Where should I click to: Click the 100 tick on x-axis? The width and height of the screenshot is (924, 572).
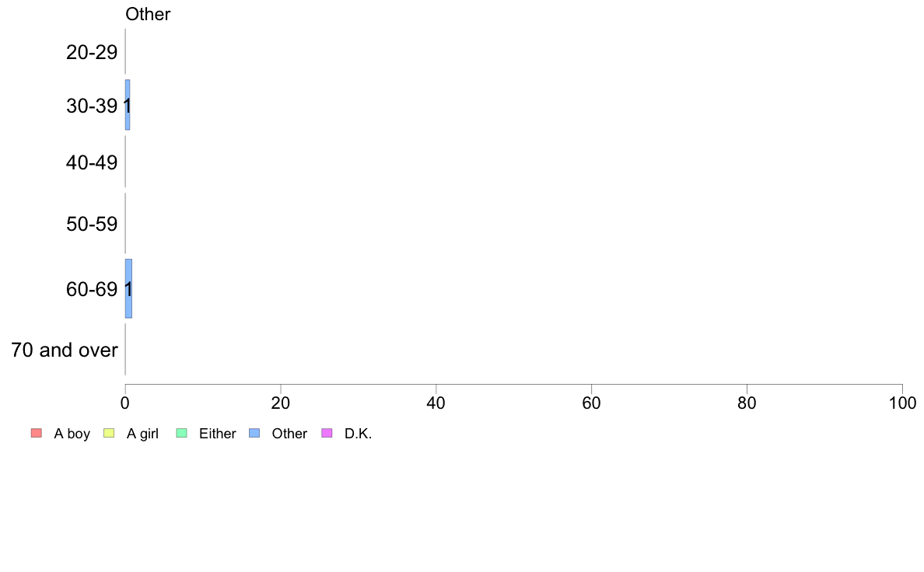click(903, 403)
